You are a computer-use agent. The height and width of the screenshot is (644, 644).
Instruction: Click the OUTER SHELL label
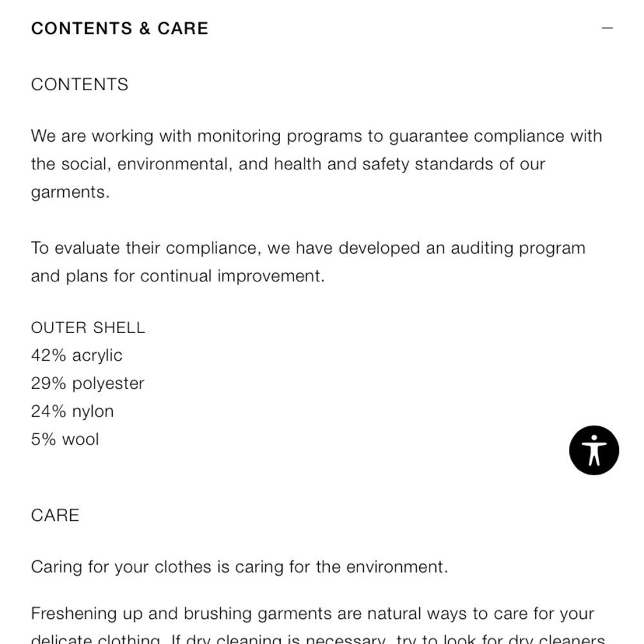(x=88, y=328)
